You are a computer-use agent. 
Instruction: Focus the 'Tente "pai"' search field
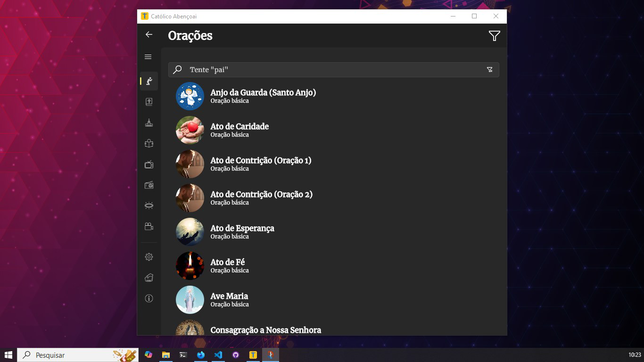(334, 70)
